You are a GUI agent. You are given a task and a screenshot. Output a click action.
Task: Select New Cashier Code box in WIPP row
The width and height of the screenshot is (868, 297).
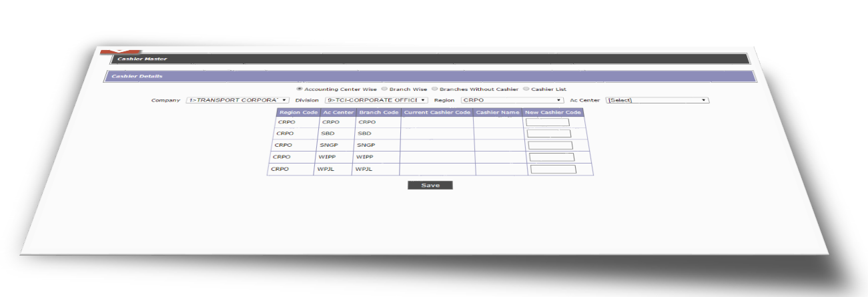tap(551, 157)
